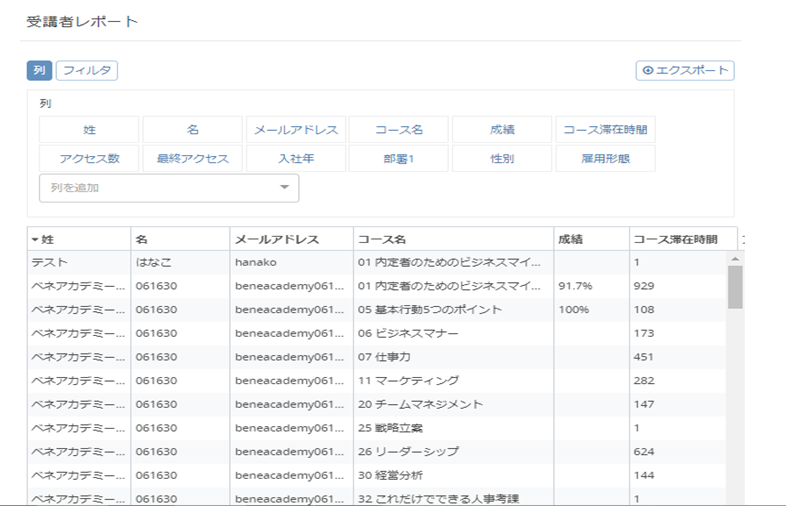Click the 部署1 column chip
This screenshot has width=786, height=506.
[399, 158]
